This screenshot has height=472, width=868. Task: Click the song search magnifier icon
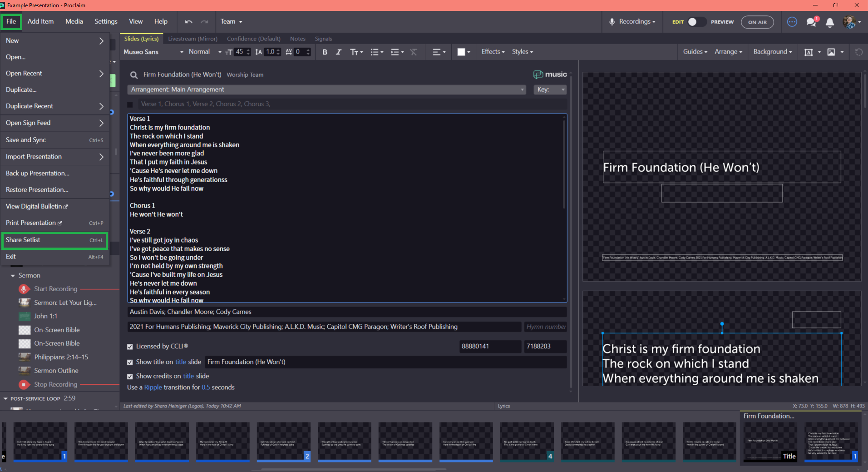tap(134, 75)
